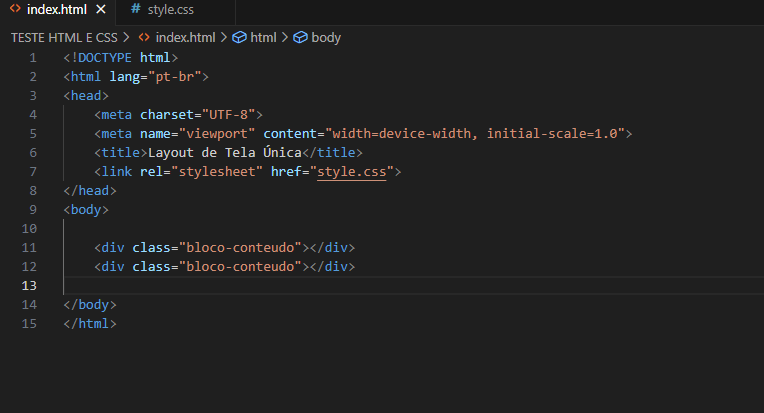Click the "UTF-8" charset value
The height and width of the screenshot is (413, 764).
click(x=229, y=115)
